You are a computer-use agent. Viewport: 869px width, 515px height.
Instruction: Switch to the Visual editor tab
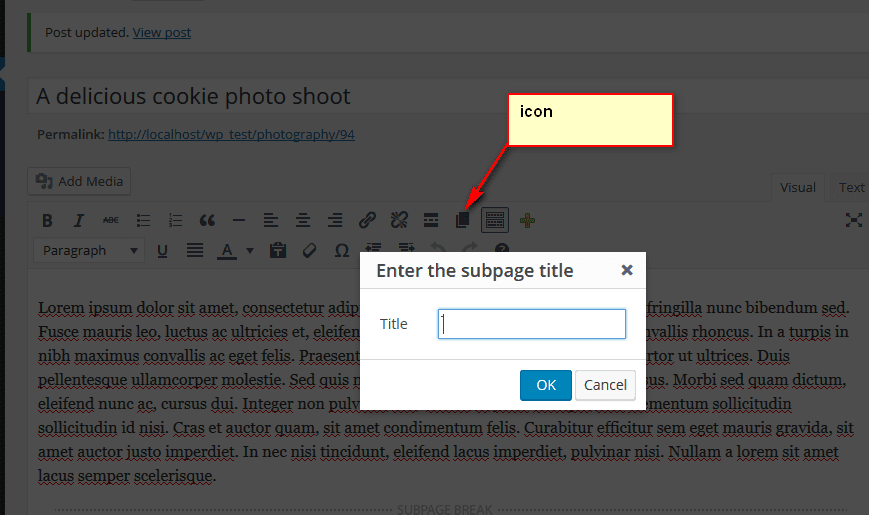click(x=797, y=187)
